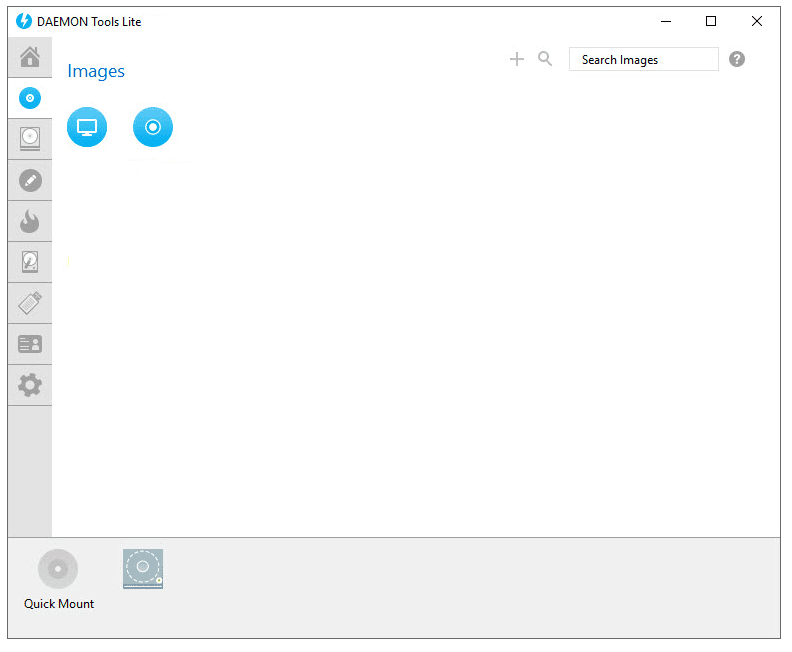Screen dimensions: 792x652
Task: Open the image editor pencil icon
Action: (x=30, y=180)
